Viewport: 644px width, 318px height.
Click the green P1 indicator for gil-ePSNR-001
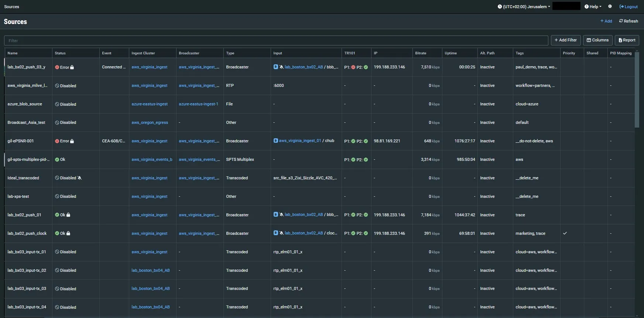pos(353,141)
